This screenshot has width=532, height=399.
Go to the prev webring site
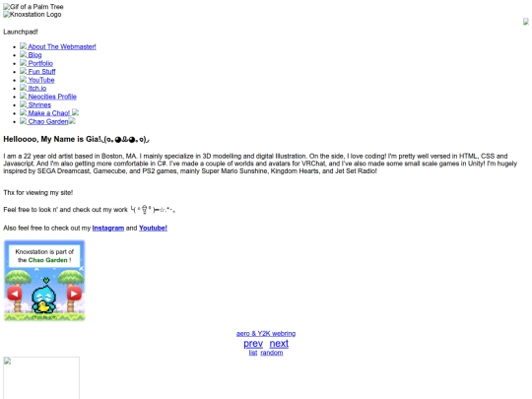point(253,344)
